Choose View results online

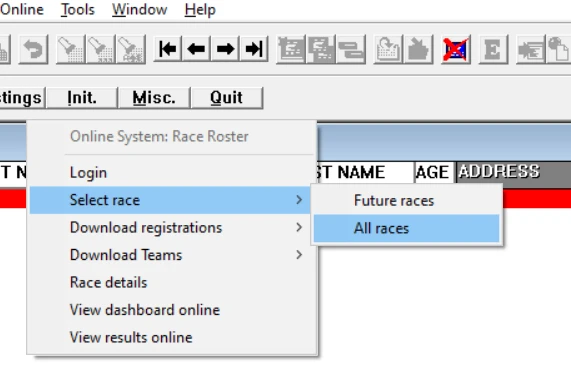click(170, 338)
